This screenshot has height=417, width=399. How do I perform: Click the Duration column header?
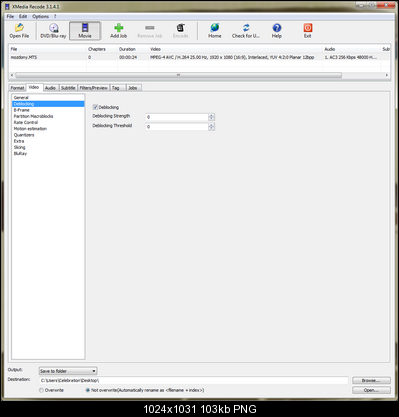click(133, 49)
